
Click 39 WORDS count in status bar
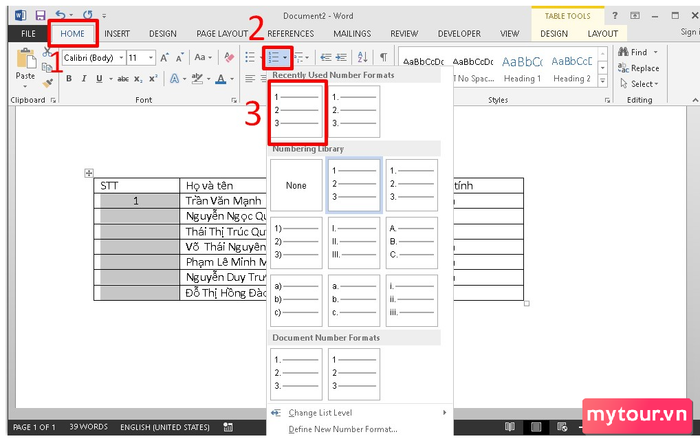click(x=88, y=427)
